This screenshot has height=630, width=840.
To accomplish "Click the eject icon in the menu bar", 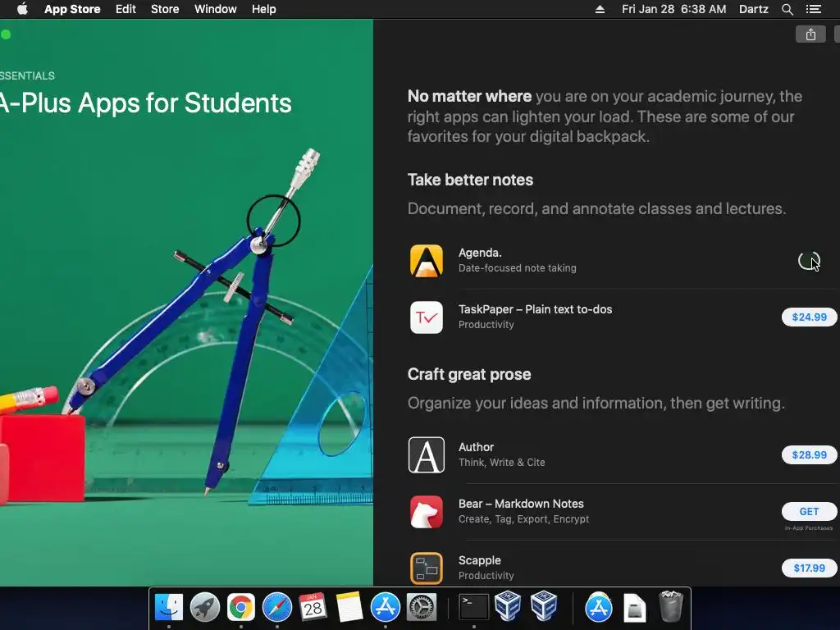I will (x=600, y=9).
